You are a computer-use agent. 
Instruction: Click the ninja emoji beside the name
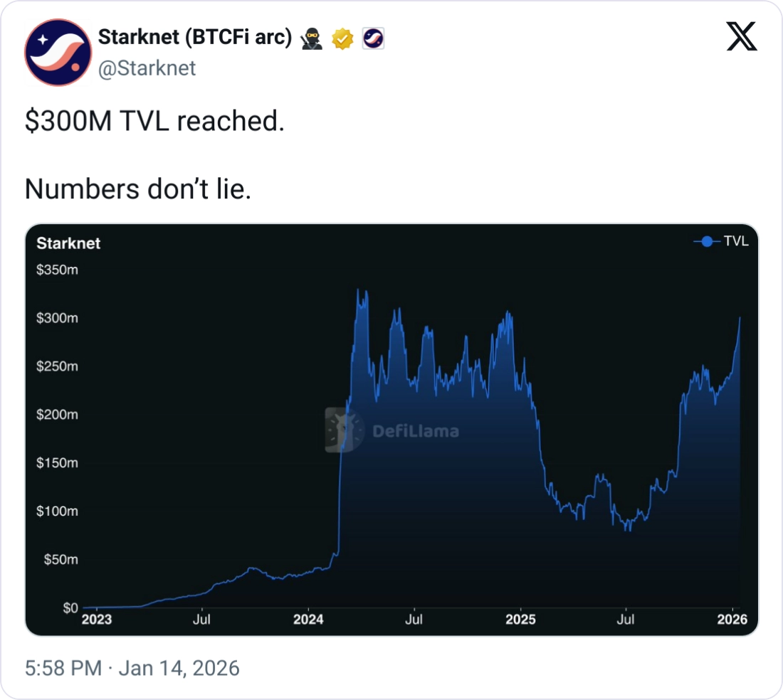coord(311,38)
